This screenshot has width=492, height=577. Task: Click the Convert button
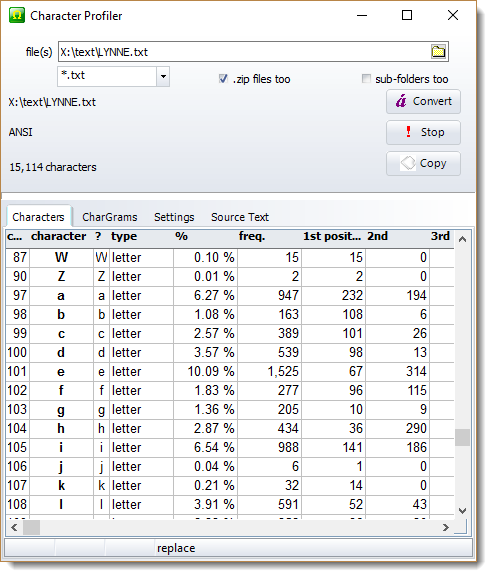tap(423, 101)
